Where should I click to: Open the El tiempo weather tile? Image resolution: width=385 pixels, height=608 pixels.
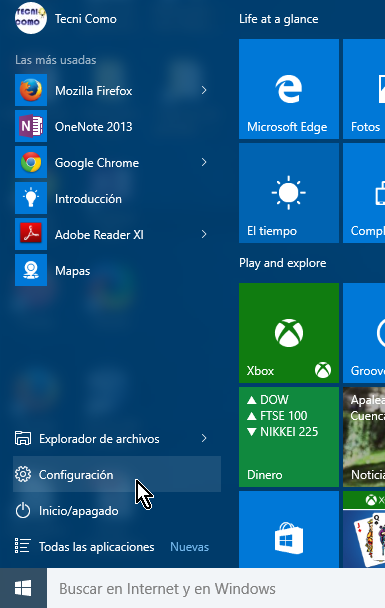coord(289,193)
